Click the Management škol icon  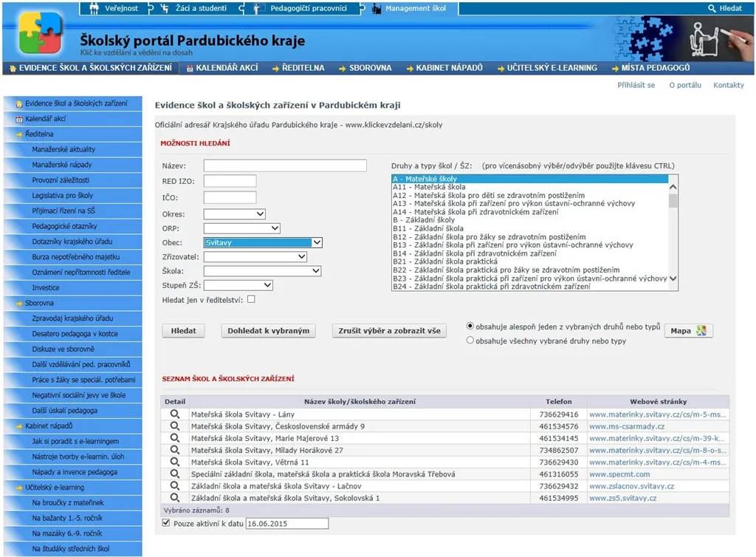pyautogui.click(x=377, y=8)
